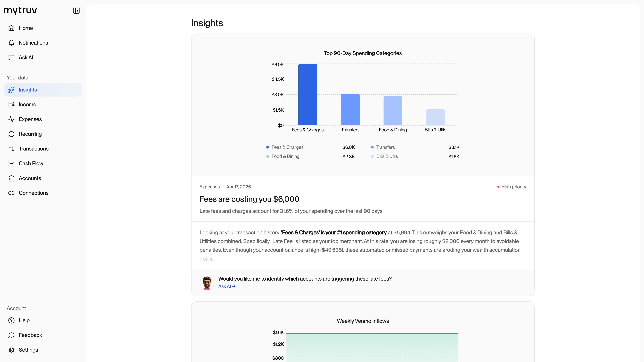Click the Cash Flow chart icon
The image size is (644, 362).
(x=11, y=163)
